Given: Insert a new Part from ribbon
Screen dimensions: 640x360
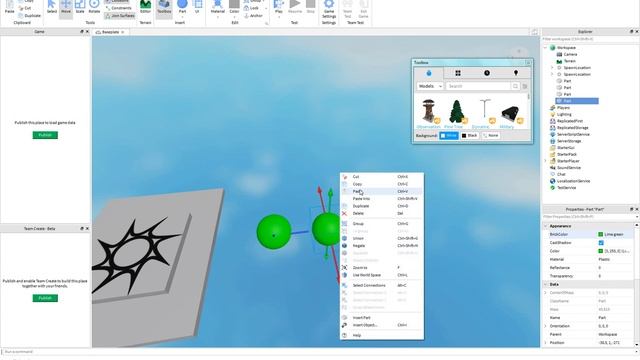Looking at the screenshot, I should 182,7.
